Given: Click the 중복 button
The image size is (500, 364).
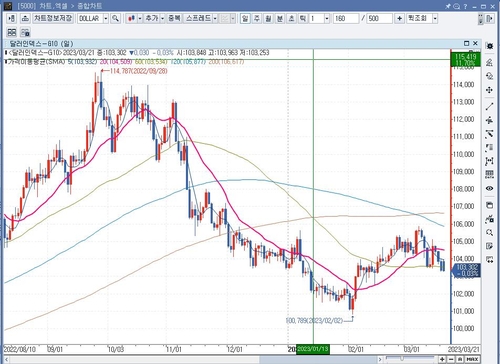Looking at the screenshot, I should pos(174,18).
